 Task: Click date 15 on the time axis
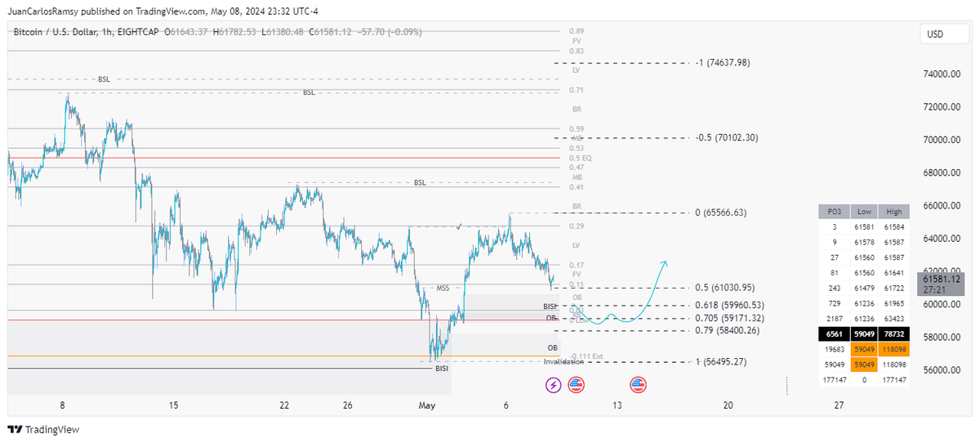[x=172, y=405]
